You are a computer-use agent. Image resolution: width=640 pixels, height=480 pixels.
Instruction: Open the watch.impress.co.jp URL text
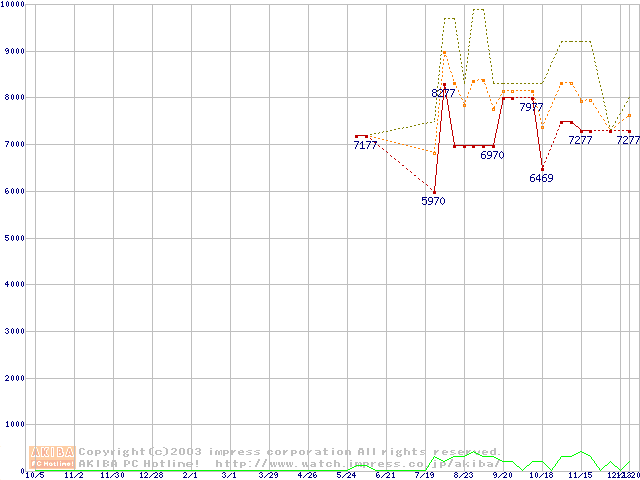pyautogui.click(x=357, y=464)
